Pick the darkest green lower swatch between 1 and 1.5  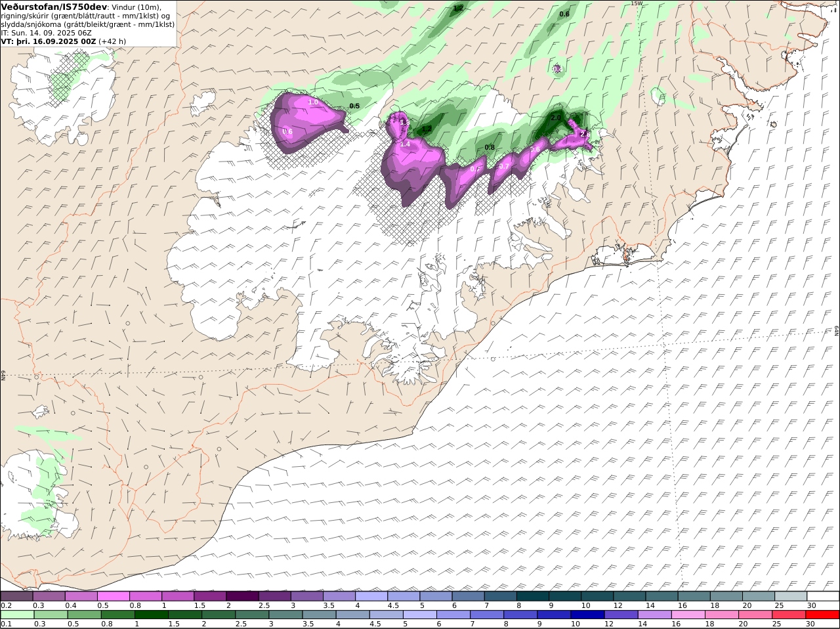click(151, 615)
